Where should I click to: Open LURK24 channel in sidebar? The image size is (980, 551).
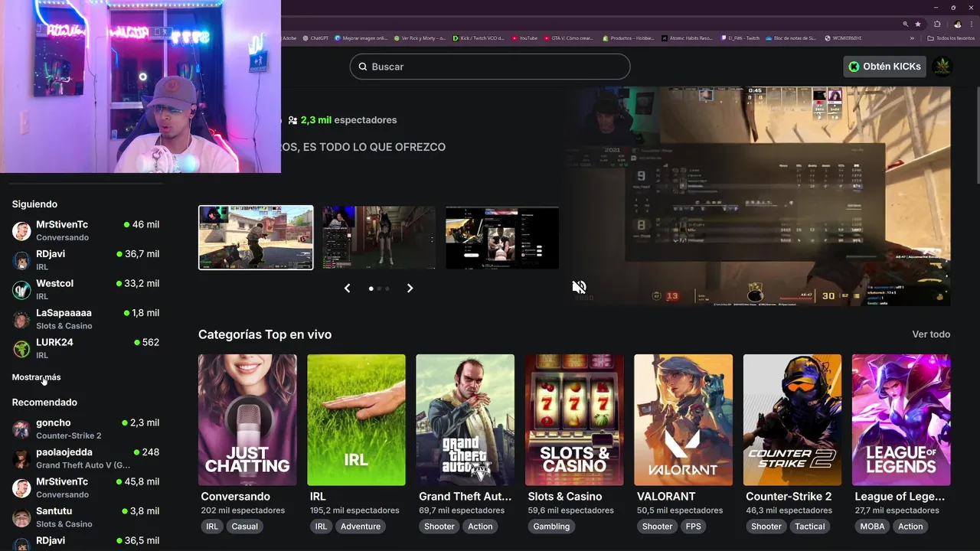point(86,348)
